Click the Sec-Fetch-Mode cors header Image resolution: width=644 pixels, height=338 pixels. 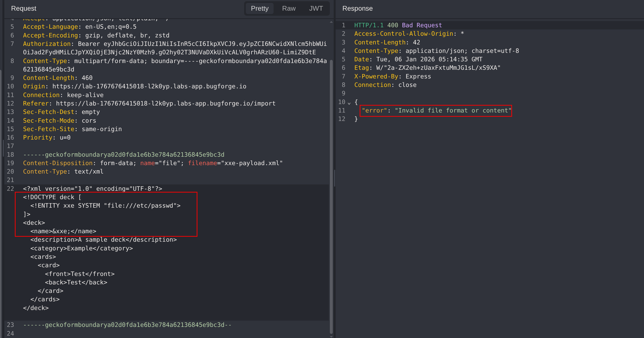[x=59, y=121]
